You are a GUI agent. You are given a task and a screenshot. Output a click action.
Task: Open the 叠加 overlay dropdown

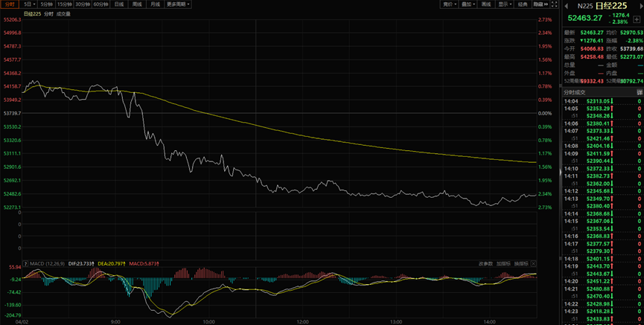[x=467, y=4]
